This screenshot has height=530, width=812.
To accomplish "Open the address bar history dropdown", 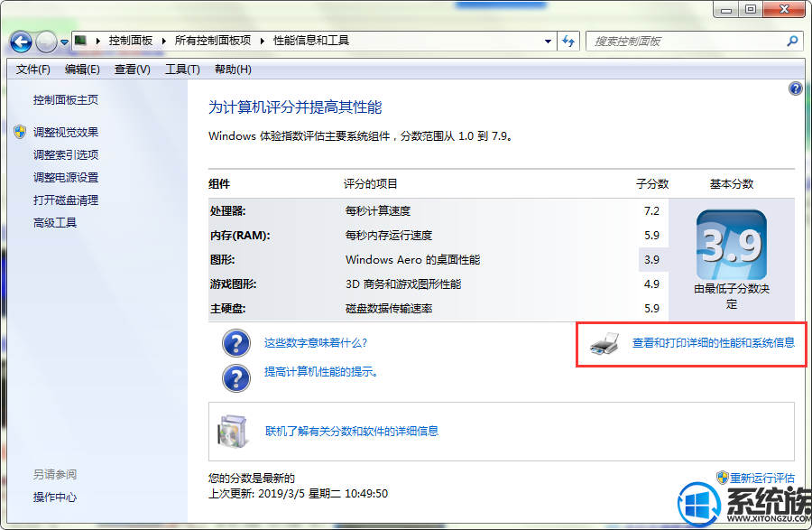I will coord(548,42).
